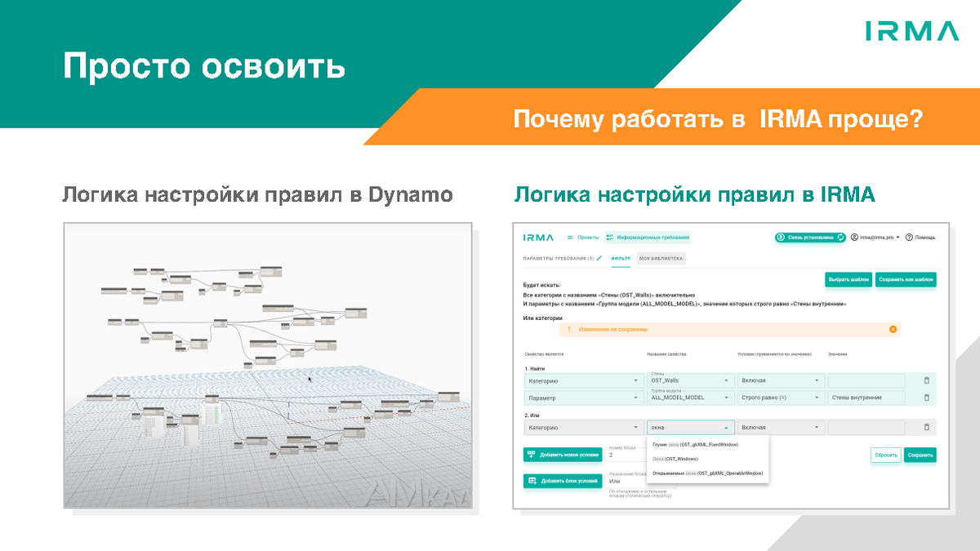
Task: Click the IRMA logo in the slide header
Action: (x=912, y=32)
